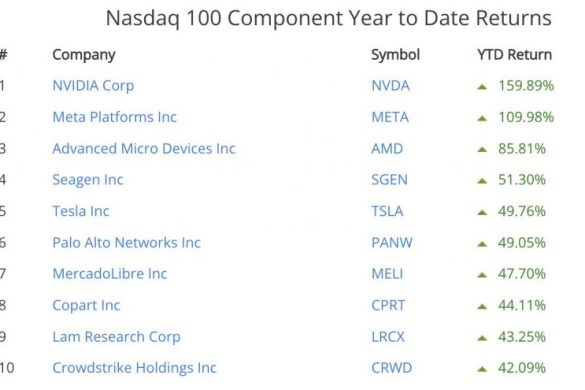The width and height of the screenshot is (585, 390).
Task: Select Advanced Micro Devices Inc link
Action: [x=144, y=149]
